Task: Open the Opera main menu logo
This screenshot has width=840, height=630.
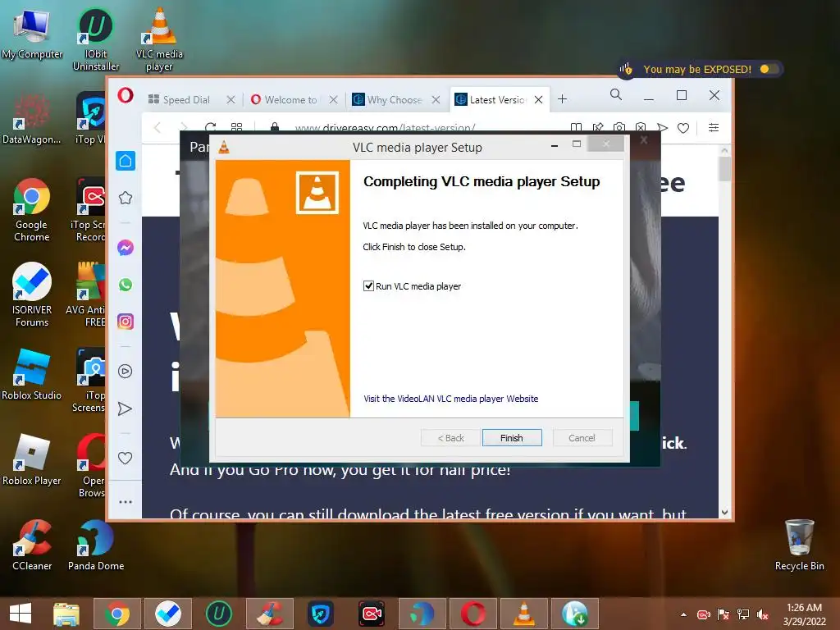Action: pos(126,95)
